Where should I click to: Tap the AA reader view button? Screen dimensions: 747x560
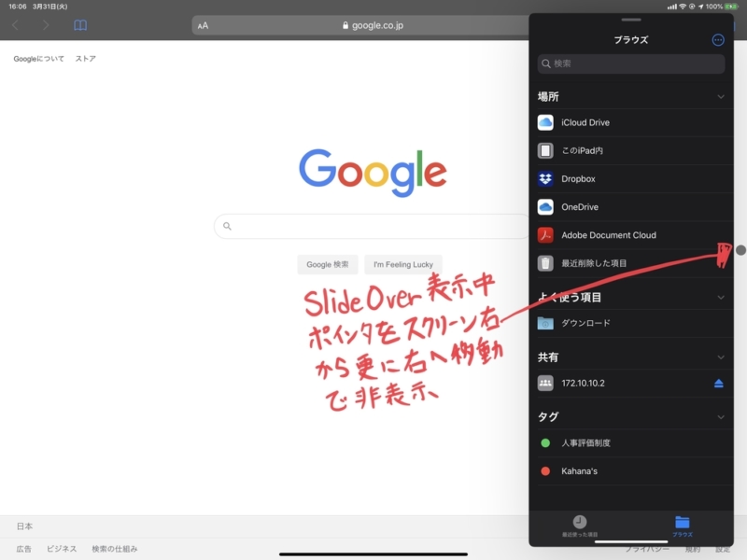pos(203,26)
